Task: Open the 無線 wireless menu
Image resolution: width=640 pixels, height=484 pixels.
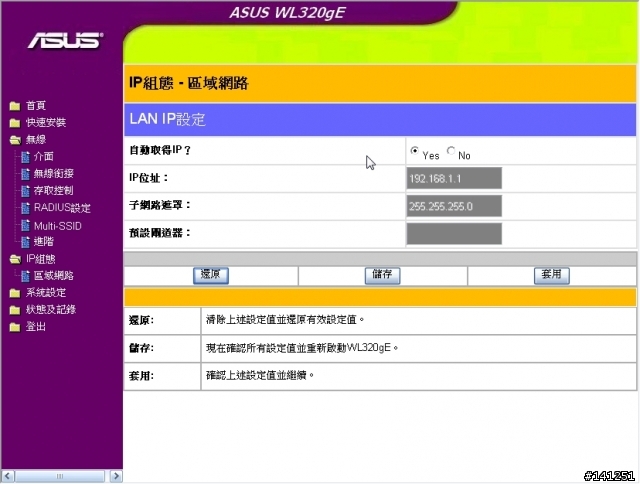Action: [36, 140]
